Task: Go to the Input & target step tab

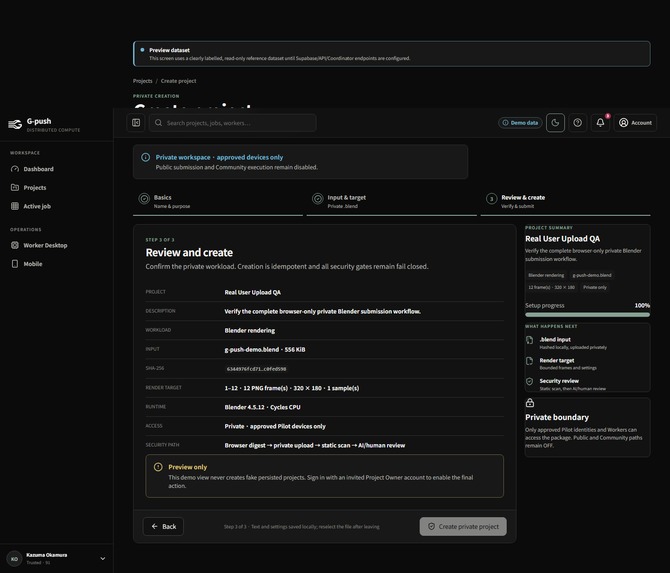Action: click(x=391, y=201)
